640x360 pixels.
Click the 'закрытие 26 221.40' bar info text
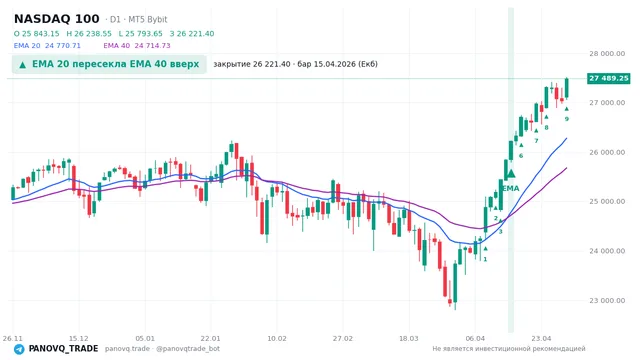click(x=296, y=64)
